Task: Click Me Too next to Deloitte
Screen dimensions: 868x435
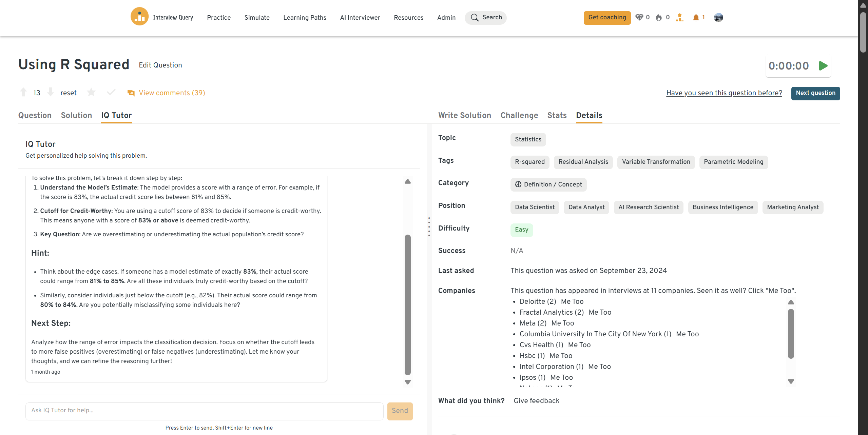Action: pyautogui.click(x=572, y=301)
